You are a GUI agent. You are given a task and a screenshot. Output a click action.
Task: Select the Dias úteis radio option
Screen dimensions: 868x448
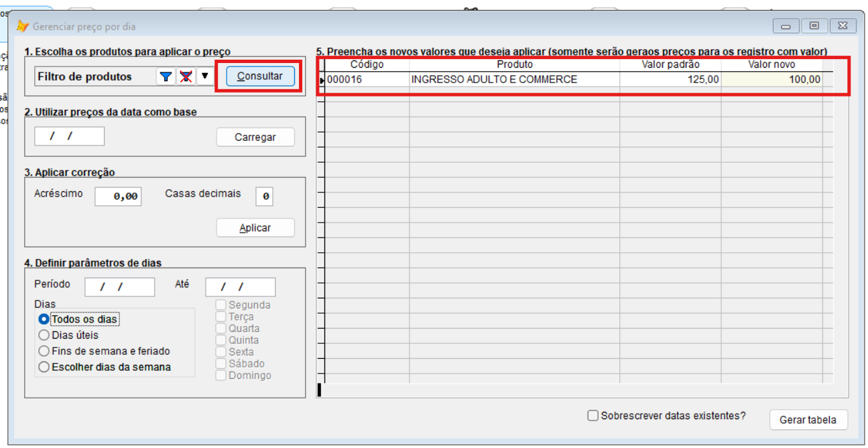coord(44,335)
